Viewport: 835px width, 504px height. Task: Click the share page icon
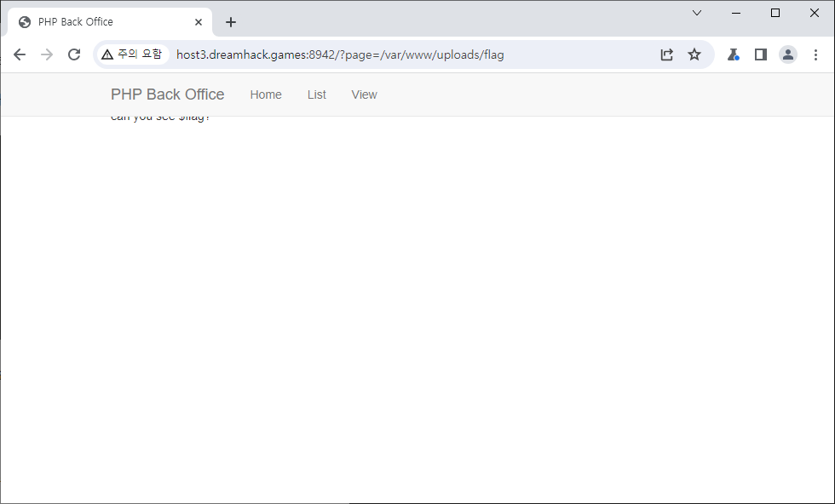click(x=667, y=54)
